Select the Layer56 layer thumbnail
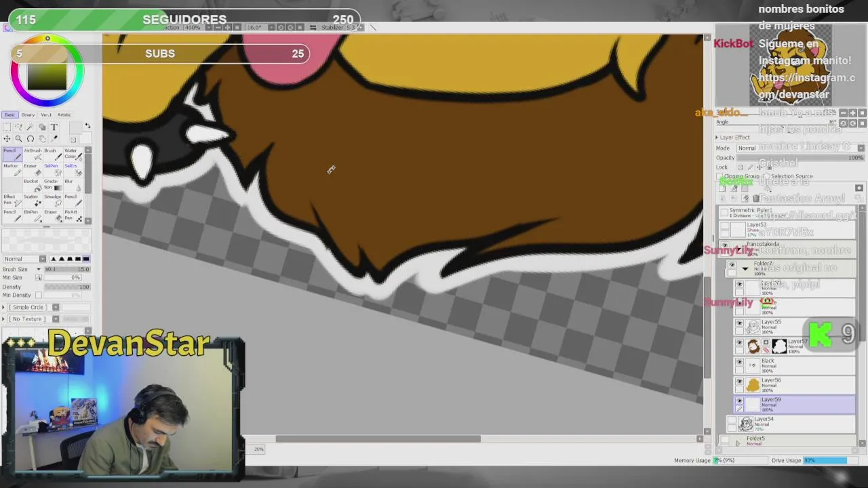This screenshot has height=488, width=868. (753, 385)
